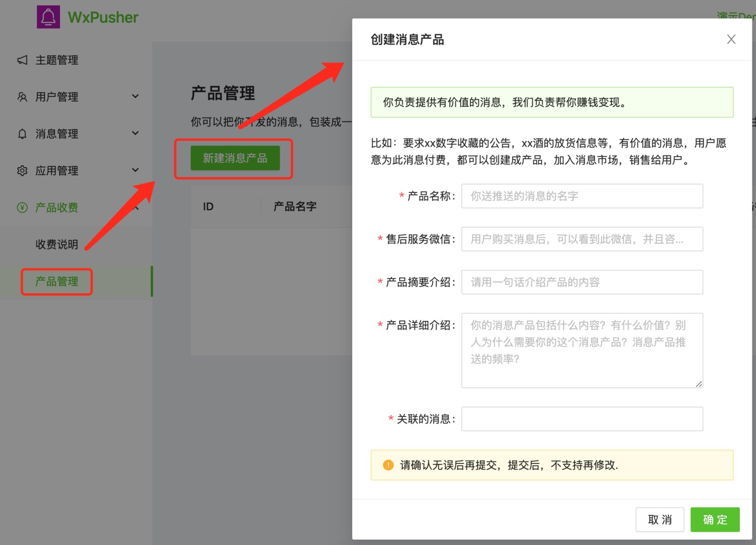
Task: Click the bell icon beside 消息管理
Action: [x=22, y=133]
